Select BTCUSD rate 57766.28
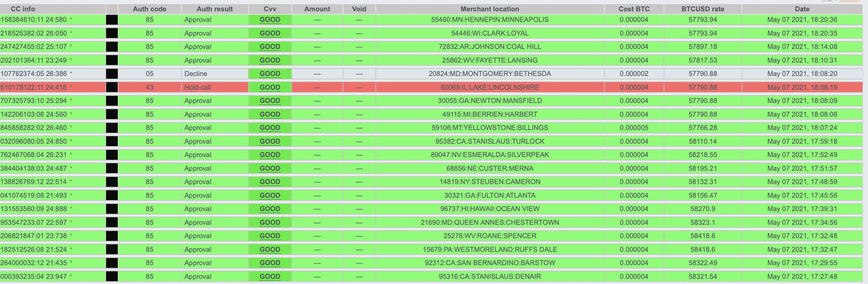The image size is (868, 284). coord(703,127)
